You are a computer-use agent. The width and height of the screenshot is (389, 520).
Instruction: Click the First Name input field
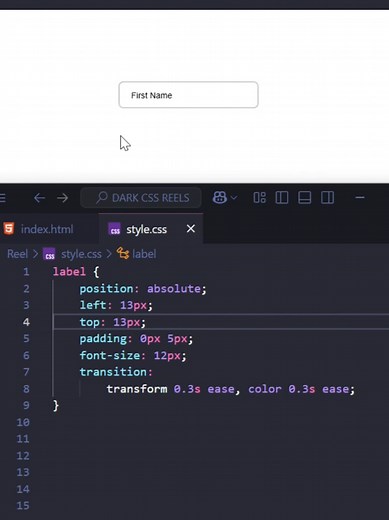tap(188, 95)
